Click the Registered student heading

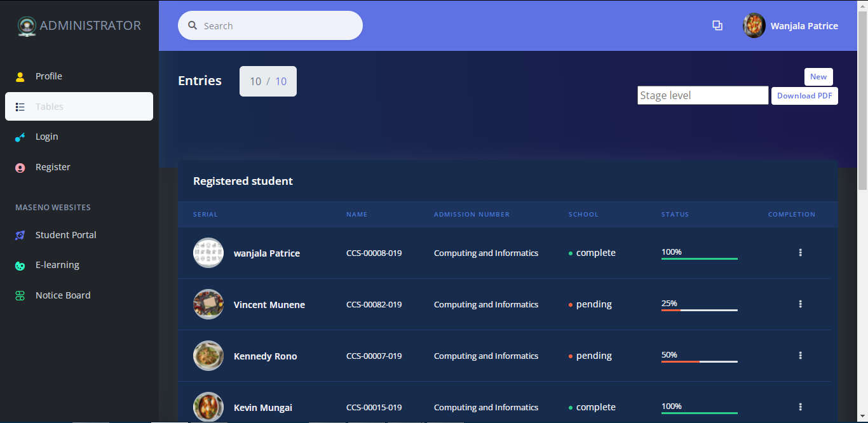click(243, 181)
